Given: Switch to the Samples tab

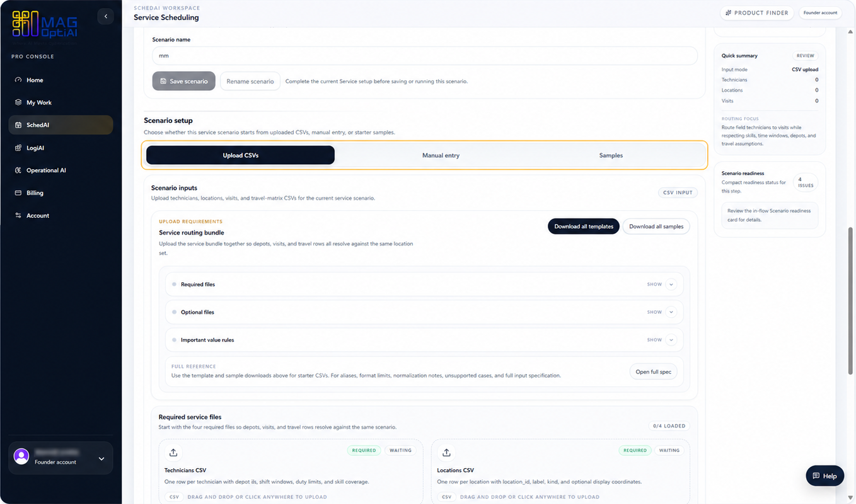Looking at the screenshot, I should coord(611,155).
